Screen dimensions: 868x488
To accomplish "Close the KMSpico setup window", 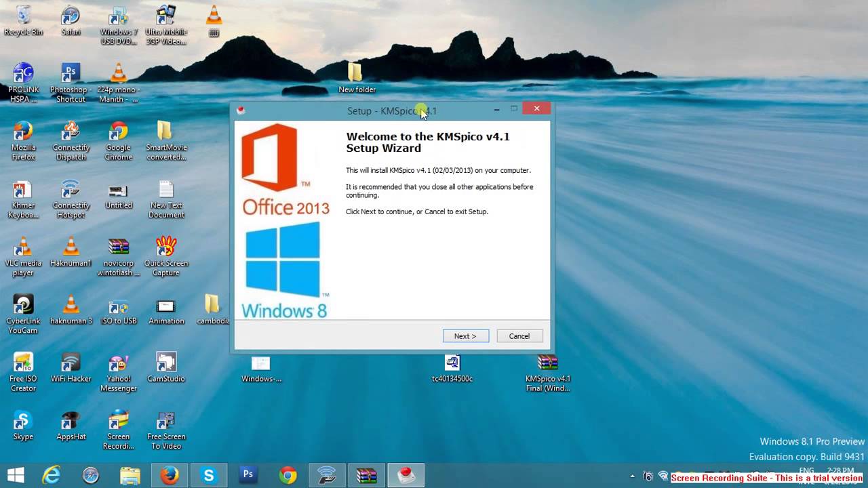I will click(x=536, y=108).
